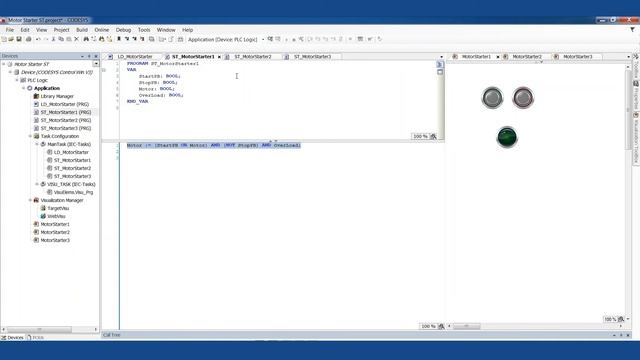
Task: Collapse the PLC Logic tree node
Action: click(x=17, y=80)
